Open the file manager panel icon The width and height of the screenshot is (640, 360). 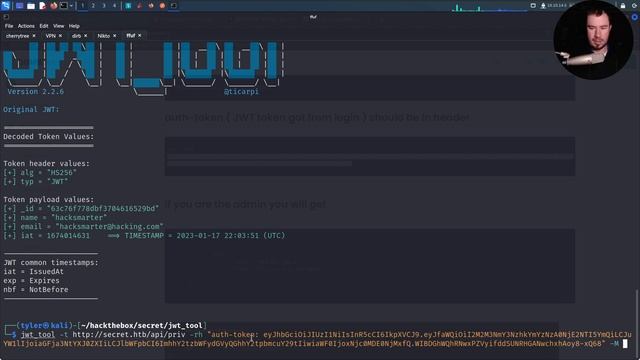(x=31, y=6)
